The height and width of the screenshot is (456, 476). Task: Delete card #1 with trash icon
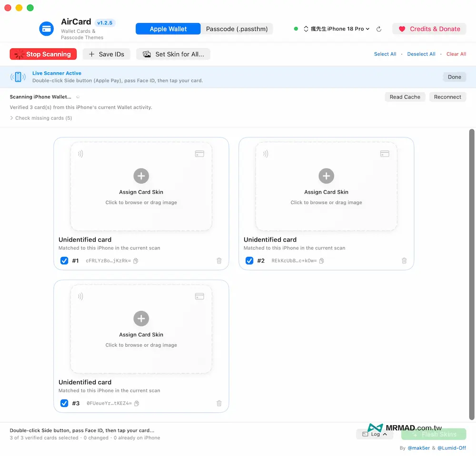219,261
